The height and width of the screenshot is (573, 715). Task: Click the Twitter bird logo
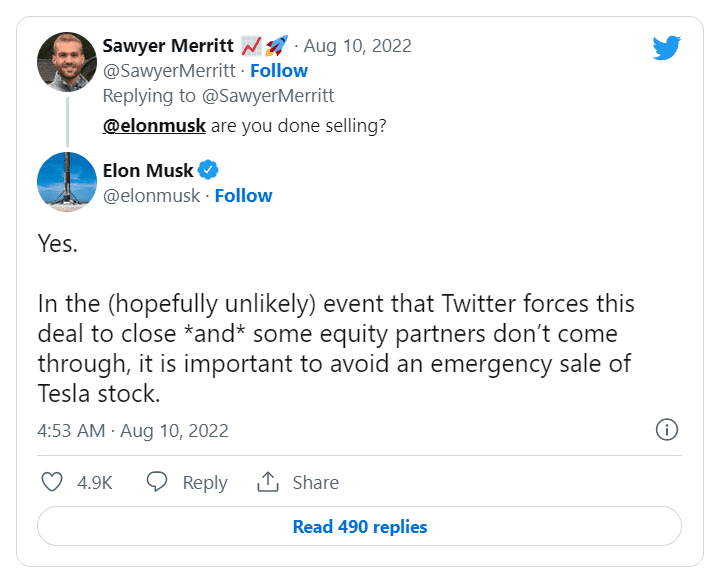[667, 48]
